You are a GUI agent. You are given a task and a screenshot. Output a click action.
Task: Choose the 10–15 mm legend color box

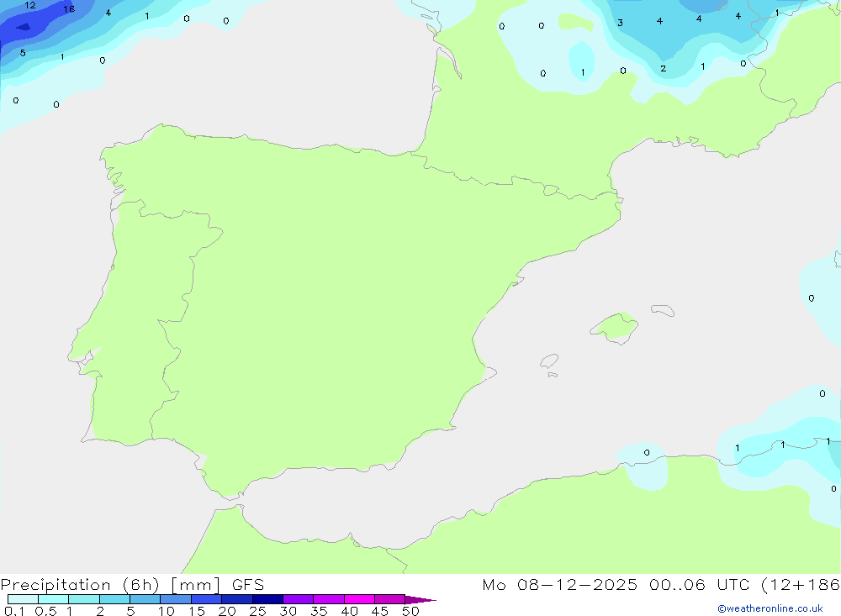[176, 599]
